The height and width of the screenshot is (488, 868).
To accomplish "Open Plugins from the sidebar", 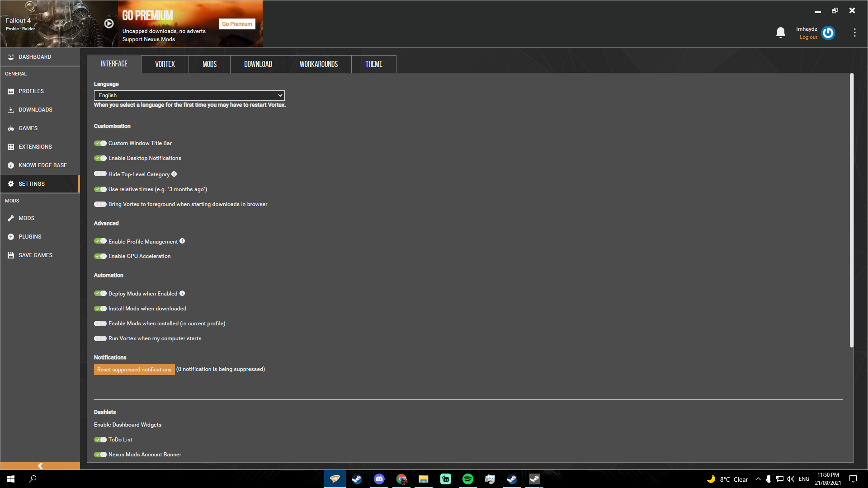I will tap(30, 237).
